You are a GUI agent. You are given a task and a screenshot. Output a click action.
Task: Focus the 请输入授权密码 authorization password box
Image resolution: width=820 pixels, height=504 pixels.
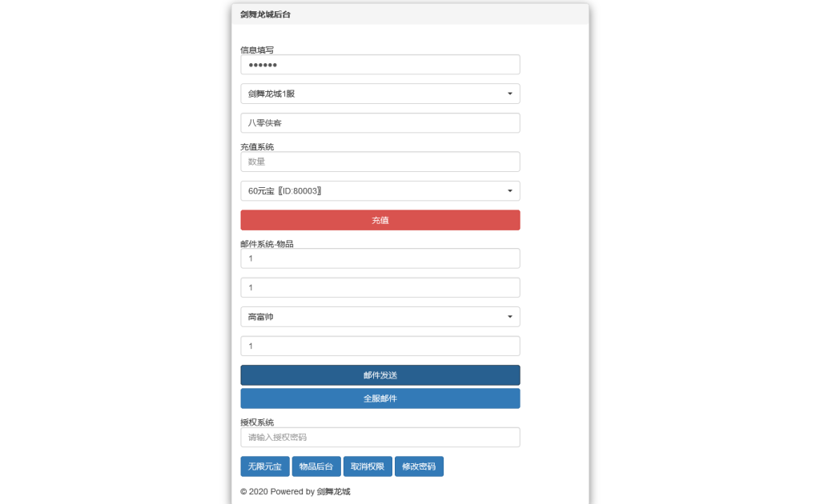click(x=380, y=437)
